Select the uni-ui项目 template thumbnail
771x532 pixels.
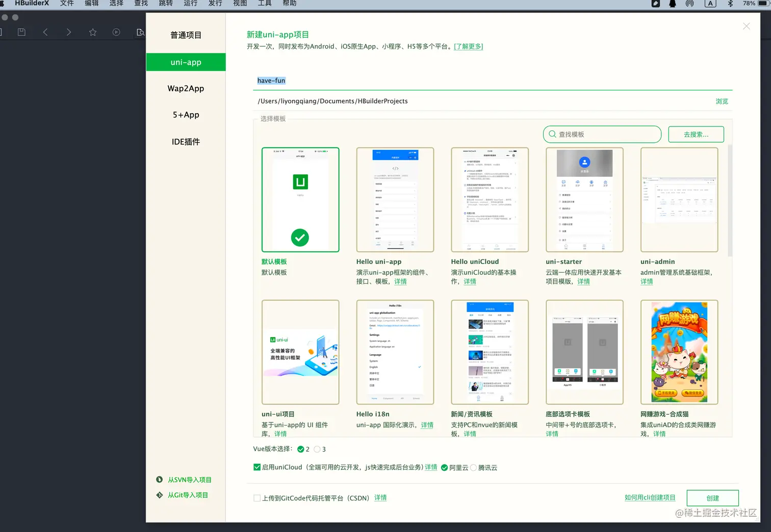(300, 352)
